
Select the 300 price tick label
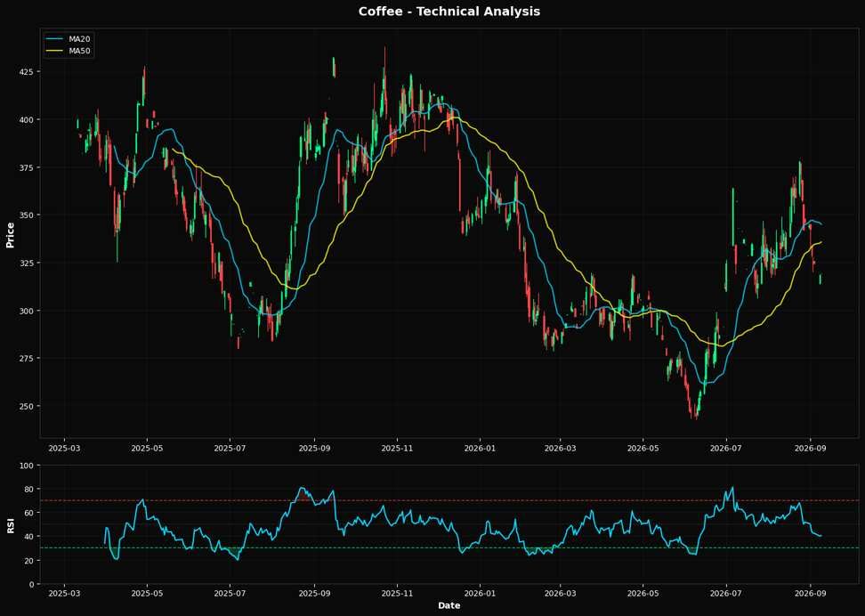tap(28, 311)
